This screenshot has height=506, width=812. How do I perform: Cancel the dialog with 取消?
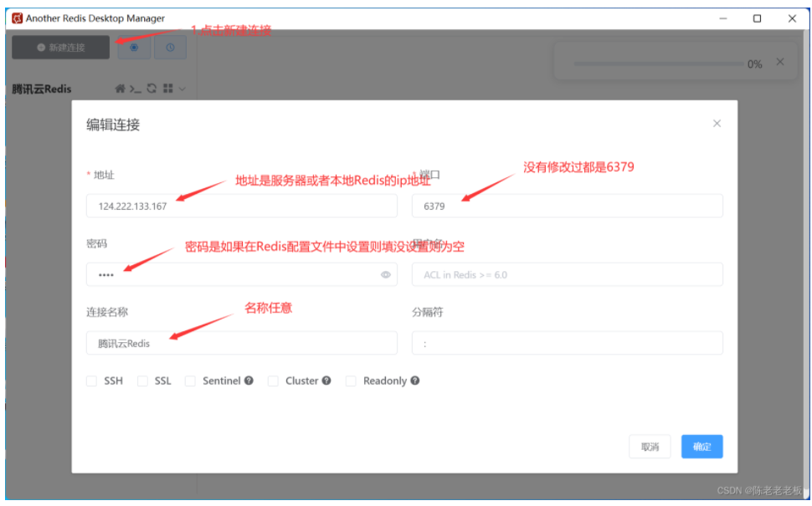[649, 447]
